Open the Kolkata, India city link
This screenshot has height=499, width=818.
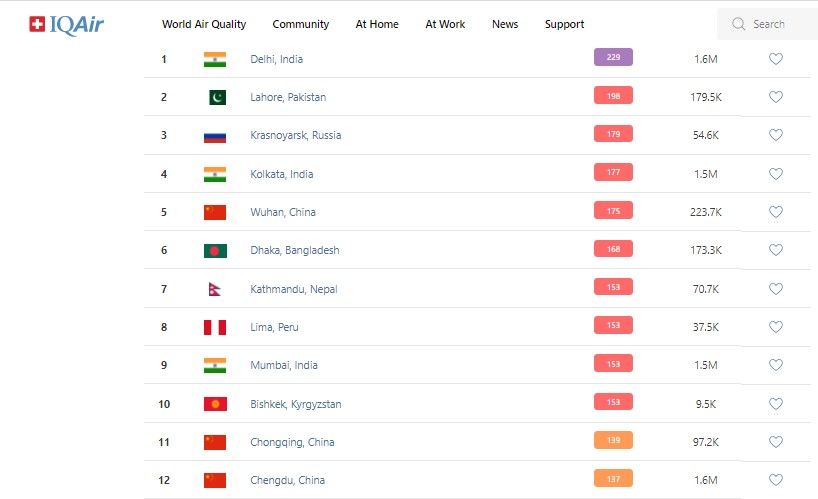[x=282, y=174]
